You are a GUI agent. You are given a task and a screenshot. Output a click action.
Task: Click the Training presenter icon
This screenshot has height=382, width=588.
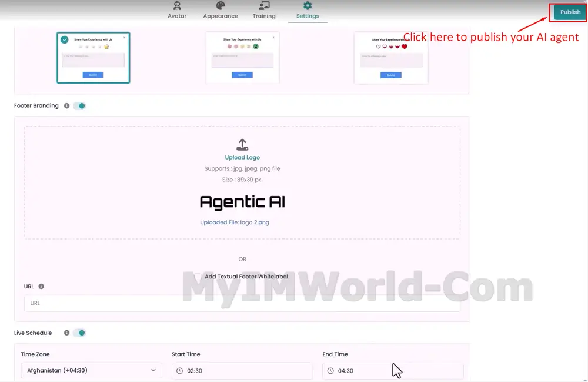[264, 6]
